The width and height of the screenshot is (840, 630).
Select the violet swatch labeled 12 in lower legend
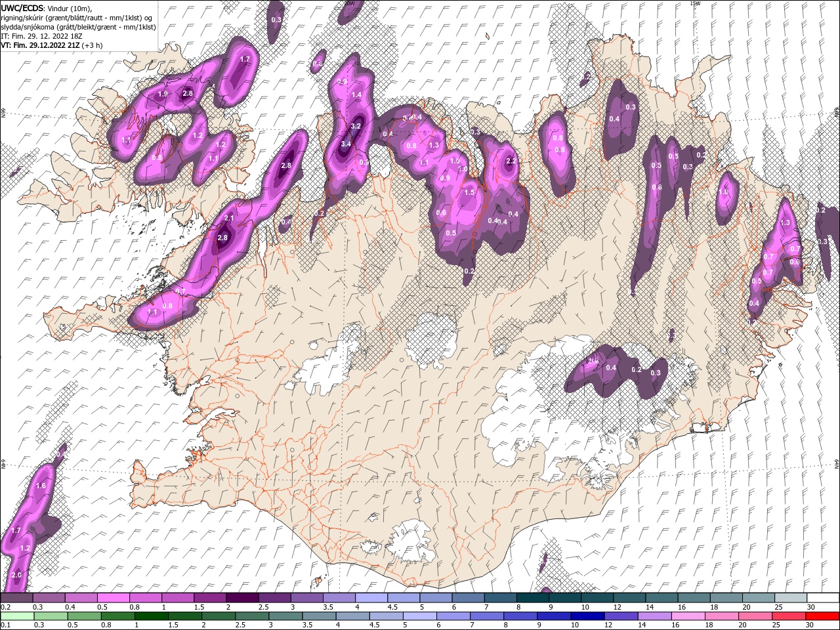point(621,616)
